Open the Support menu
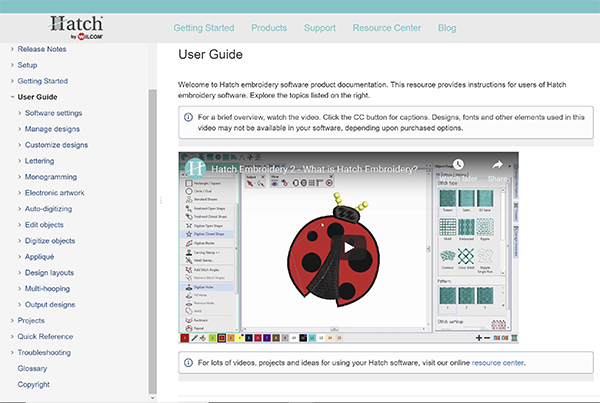This screenshot has height=403, width=600. click(320, 28)
